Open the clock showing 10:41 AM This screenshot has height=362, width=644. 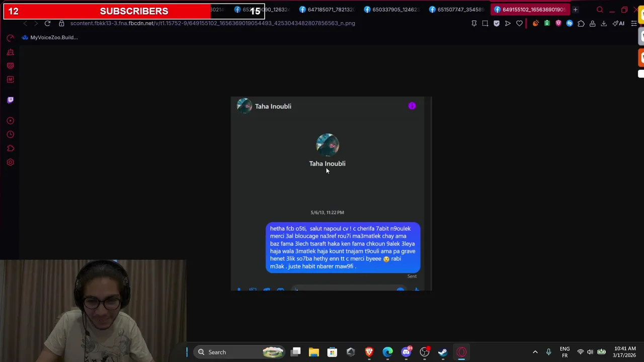[625, 352]
